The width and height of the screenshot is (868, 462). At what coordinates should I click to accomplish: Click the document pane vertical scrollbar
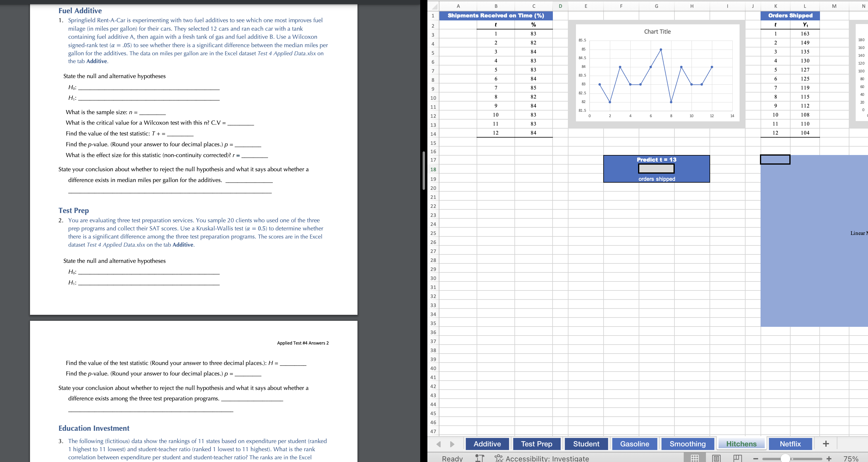pos(423,170)
